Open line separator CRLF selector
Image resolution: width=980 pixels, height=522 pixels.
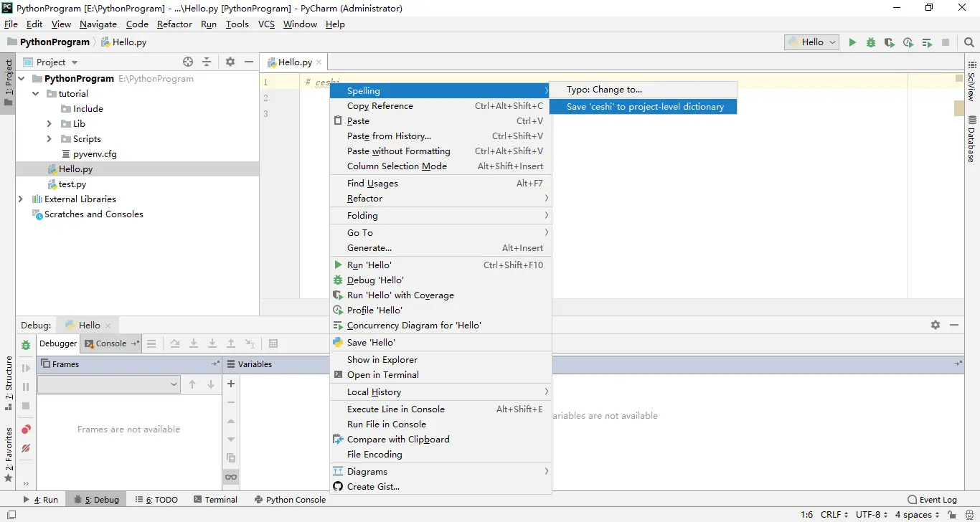coord(834,515)
